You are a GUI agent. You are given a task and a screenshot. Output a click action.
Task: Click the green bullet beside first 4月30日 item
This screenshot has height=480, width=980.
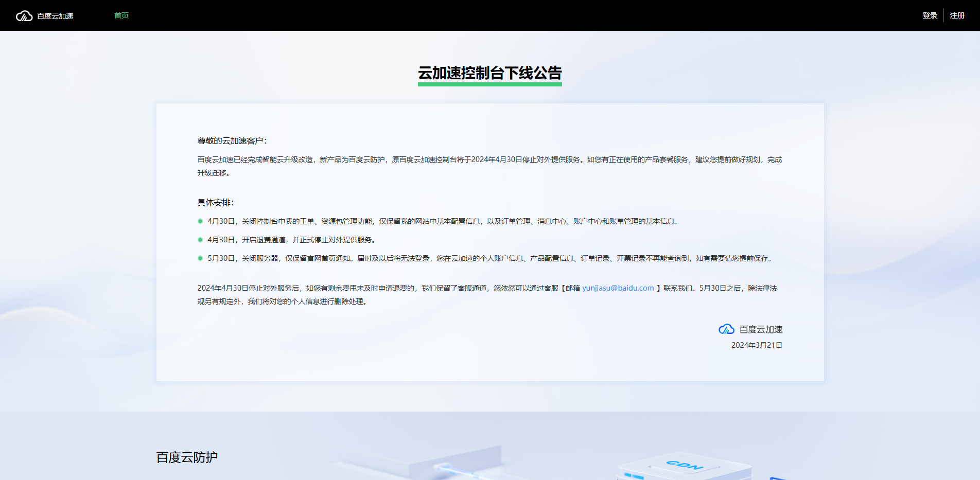200,221
